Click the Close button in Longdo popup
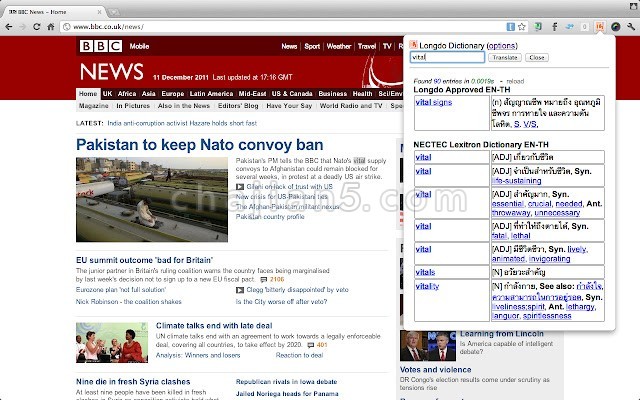 click(x=537, y=58)
